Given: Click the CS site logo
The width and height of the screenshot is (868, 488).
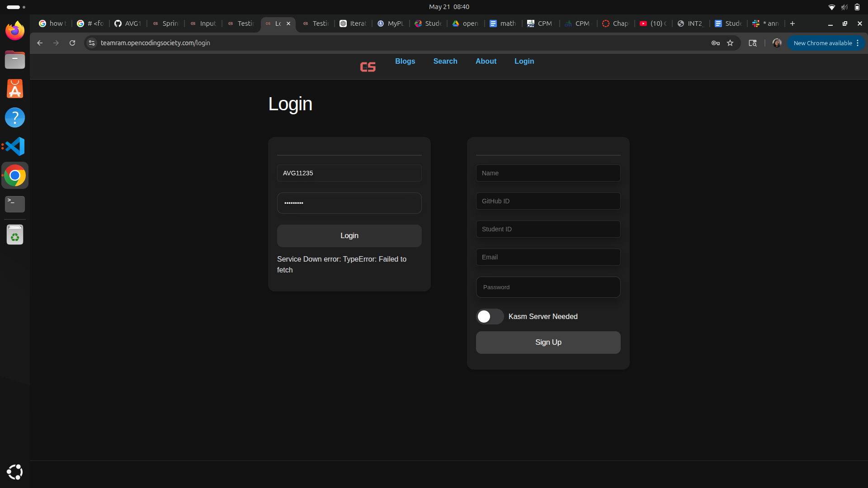Looking at the screenshot, I should click(x=368, y=67).
